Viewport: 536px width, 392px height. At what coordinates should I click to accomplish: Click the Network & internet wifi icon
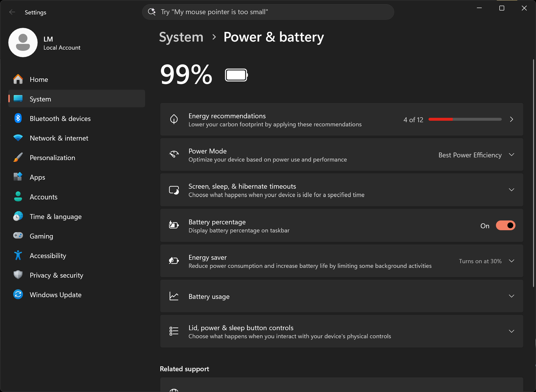pos(18,138)
